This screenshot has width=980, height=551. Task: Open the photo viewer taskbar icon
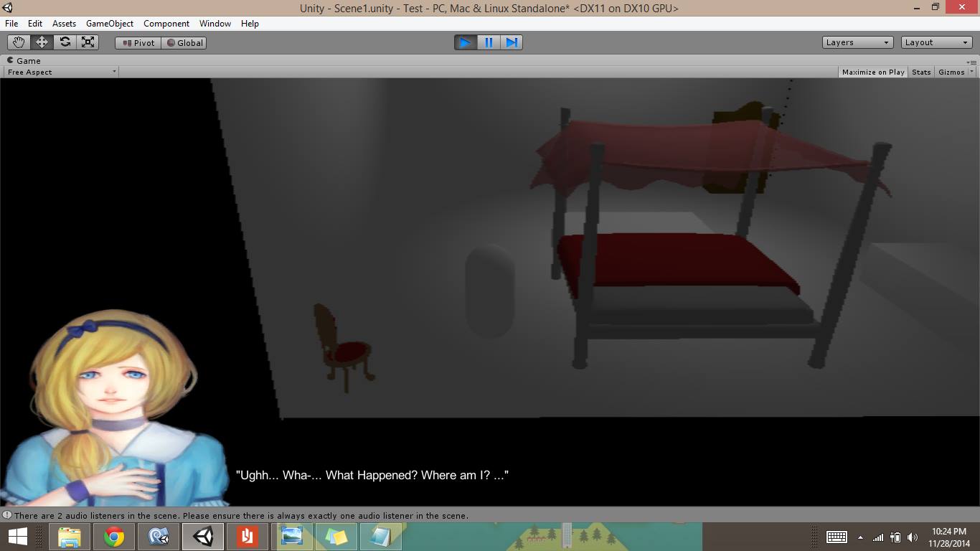292,537
